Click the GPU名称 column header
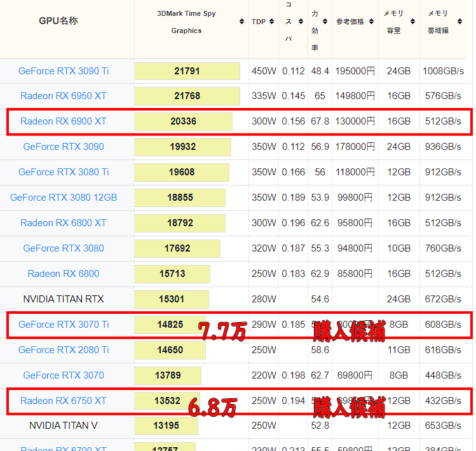Screen dimensions: 476x451 (58, 21)
